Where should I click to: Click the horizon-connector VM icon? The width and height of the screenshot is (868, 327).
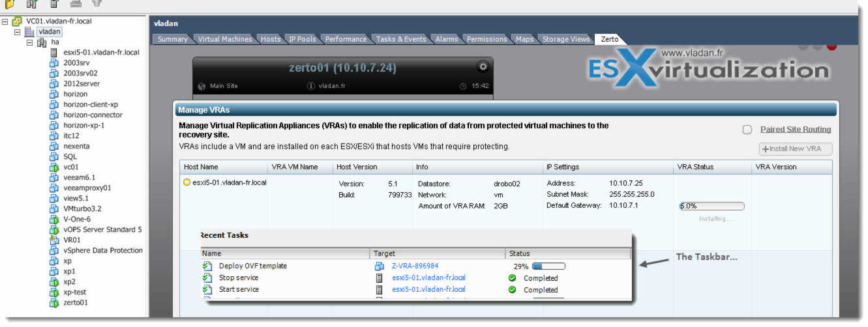click(54, 115)
